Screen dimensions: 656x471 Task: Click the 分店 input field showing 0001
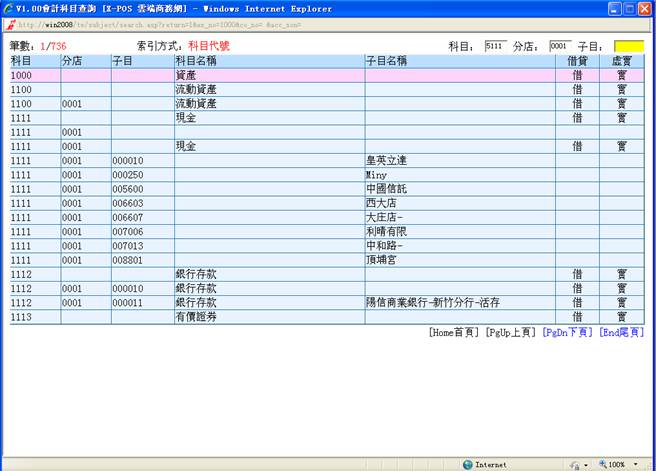(x=559, y=46)
